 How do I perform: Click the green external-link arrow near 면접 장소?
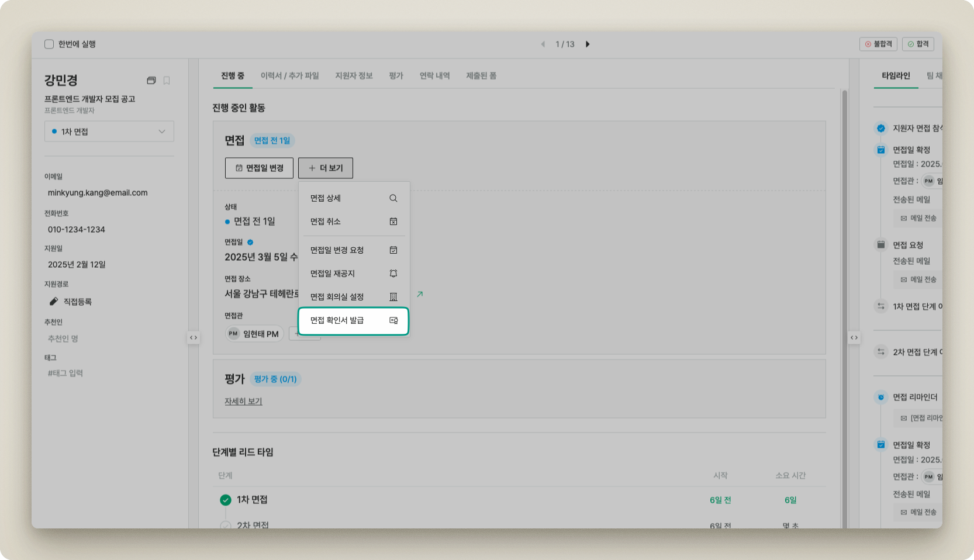pos(420,294)
